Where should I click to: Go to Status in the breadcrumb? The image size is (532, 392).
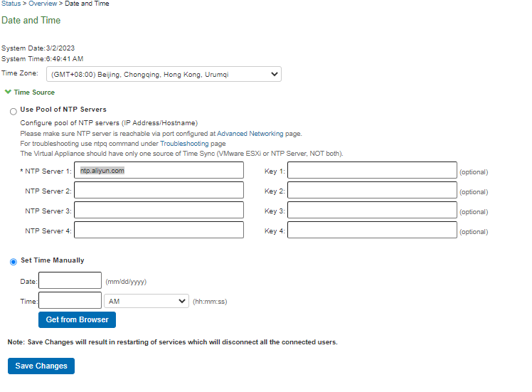[x=11, y=4]
